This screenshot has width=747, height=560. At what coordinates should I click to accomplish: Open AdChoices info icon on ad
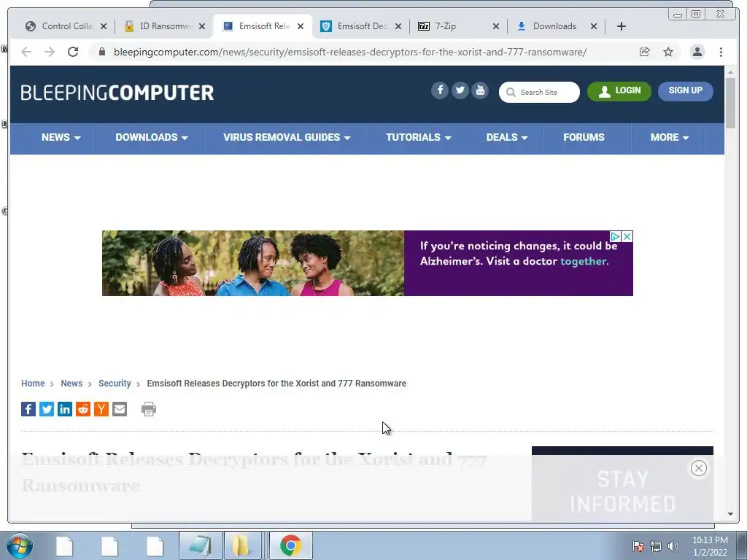616,236
